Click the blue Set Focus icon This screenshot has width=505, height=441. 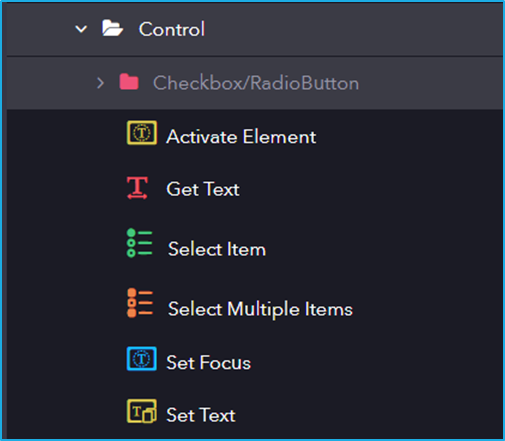[142, 359]
